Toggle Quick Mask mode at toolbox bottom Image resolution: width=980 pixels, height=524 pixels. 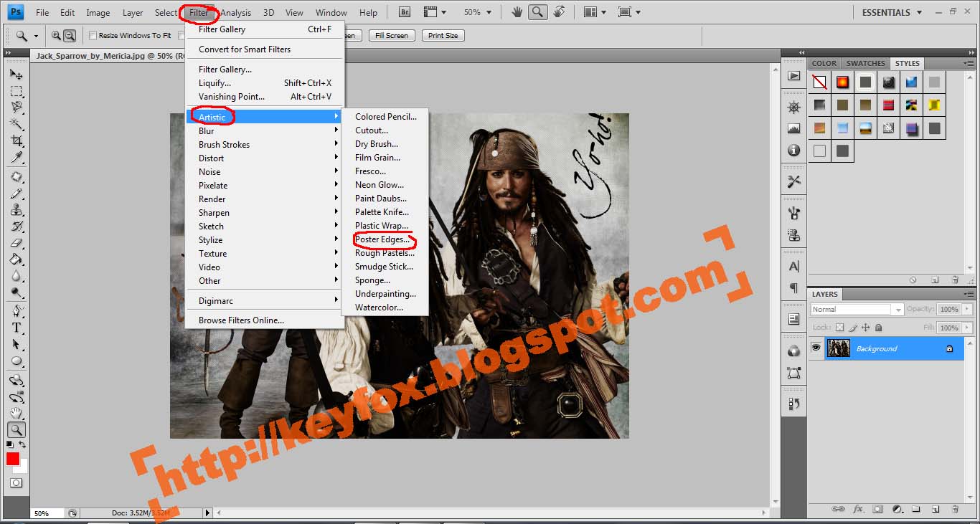click(16, 483)
